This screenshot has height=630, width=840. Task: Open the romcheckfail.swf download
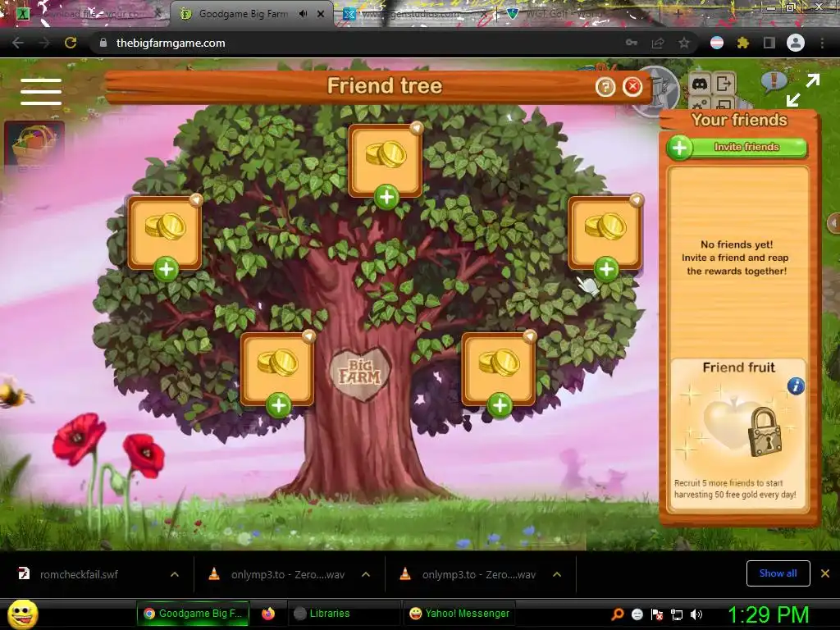(x=79, y=574)
